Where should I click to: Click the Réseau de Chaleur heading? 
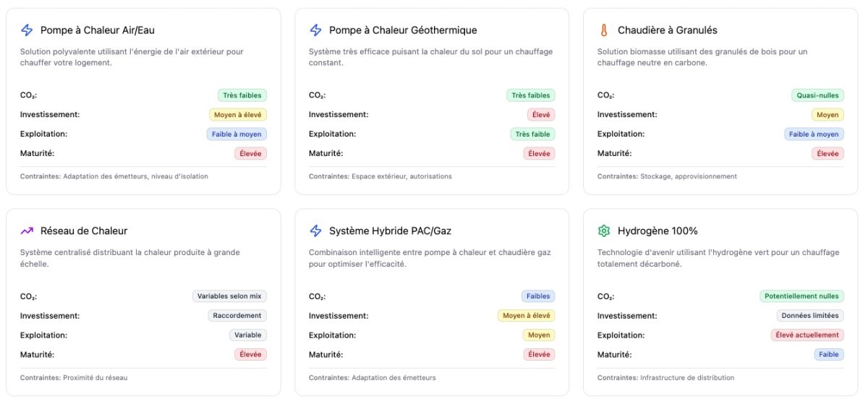[84, 231]
